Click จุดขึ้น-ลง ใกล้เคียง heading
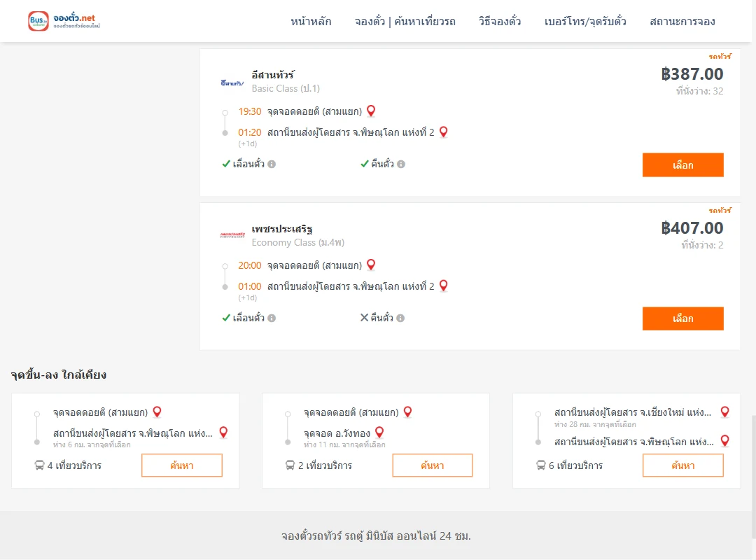The height and width of the screenshot is (560, 756). click(59, 374)
